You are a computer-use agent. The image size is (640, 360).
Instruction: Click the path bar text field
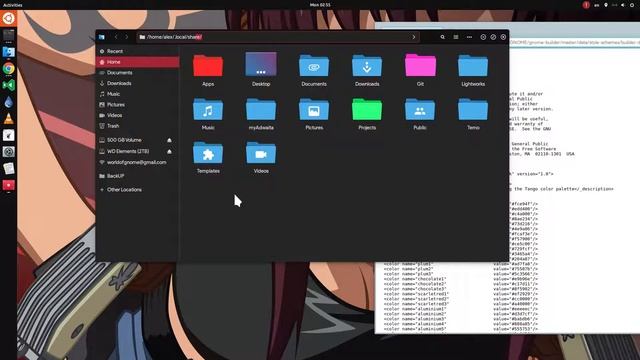[x=278, y=37]
